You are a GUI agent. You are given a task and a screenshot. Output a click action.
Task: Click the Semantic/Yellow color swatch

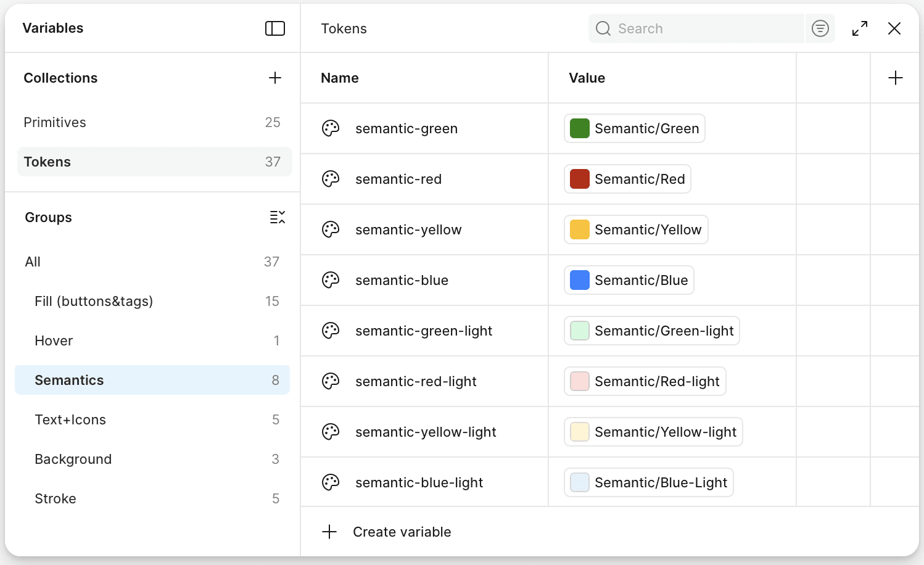[x=580, y=229]
